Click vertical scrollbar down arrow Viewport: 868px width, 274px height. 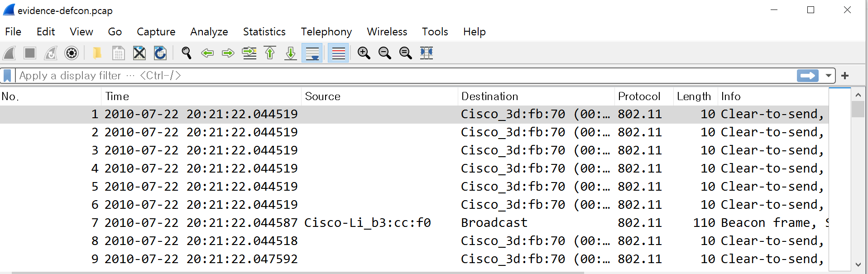(858, 265)
